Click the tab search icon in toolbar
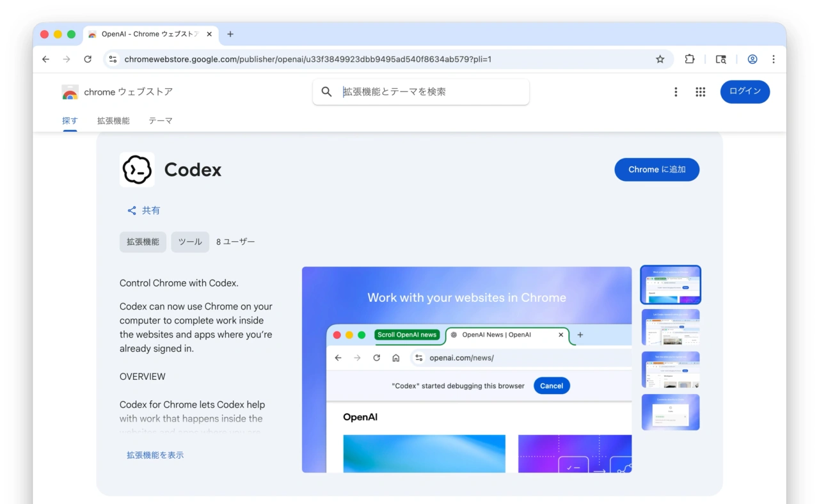Image resolution: width=819 pixels, height=504 pixels. (721, 59)
